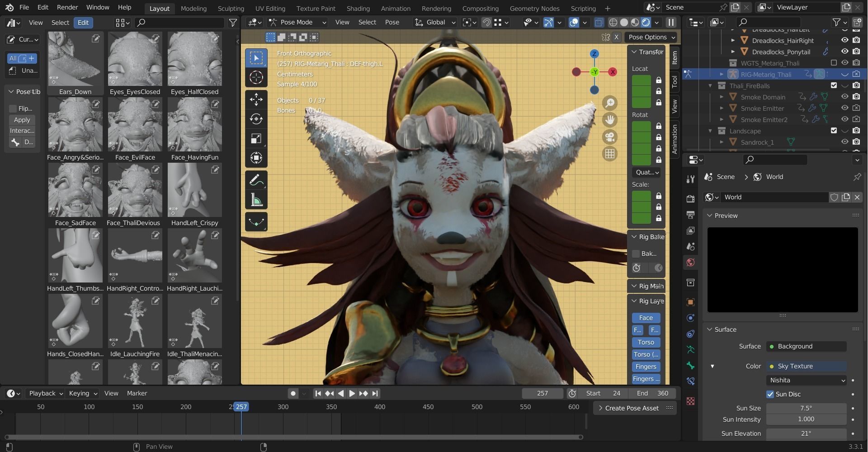
Task: Adjust the Sun Elevation slider
Action: (x=806, y=433)
